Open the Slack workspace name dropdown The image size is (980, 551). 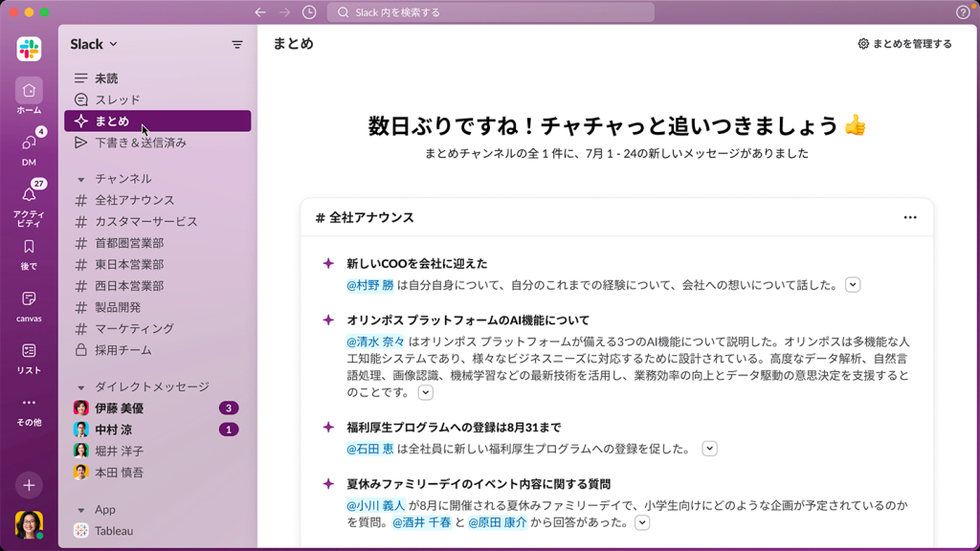tap(94, 44)
